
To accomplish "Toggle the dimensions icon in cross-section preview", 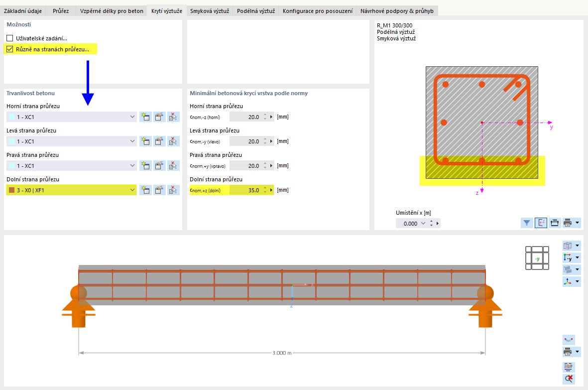I will pyautogui.click(x=554, y=223).
